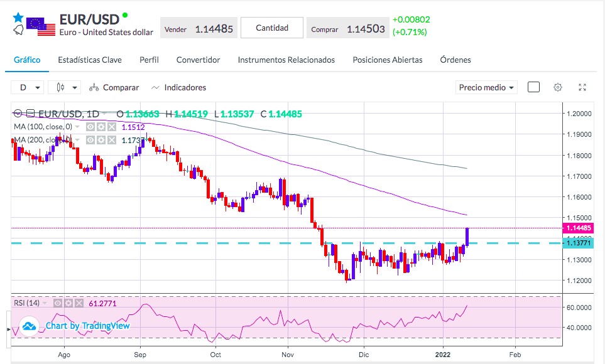This screenshot has width=605, height=364.
Task: Expand the EUR/USD, 1D legend arrow
Action: click(104, 114)
